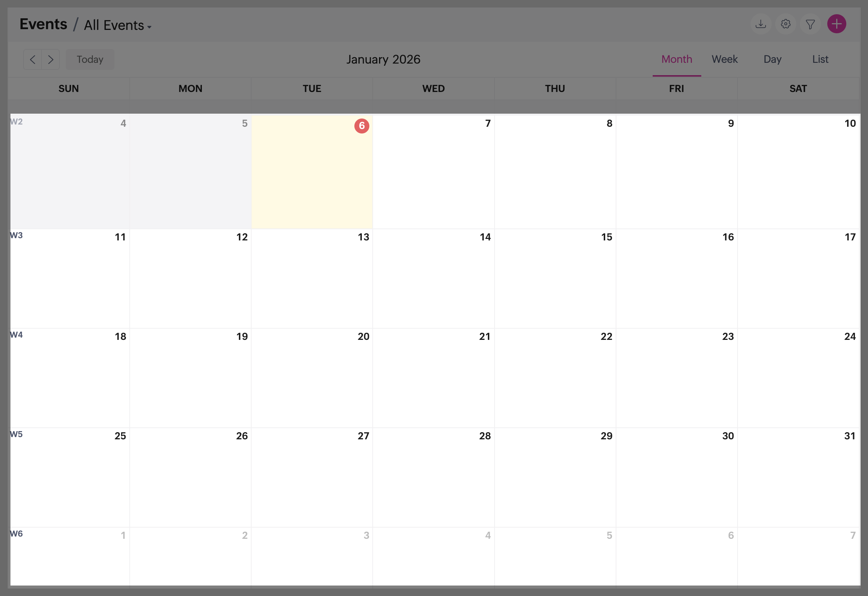Select the day cell for January 10
The image size is (868, 596).
(798, 172)
